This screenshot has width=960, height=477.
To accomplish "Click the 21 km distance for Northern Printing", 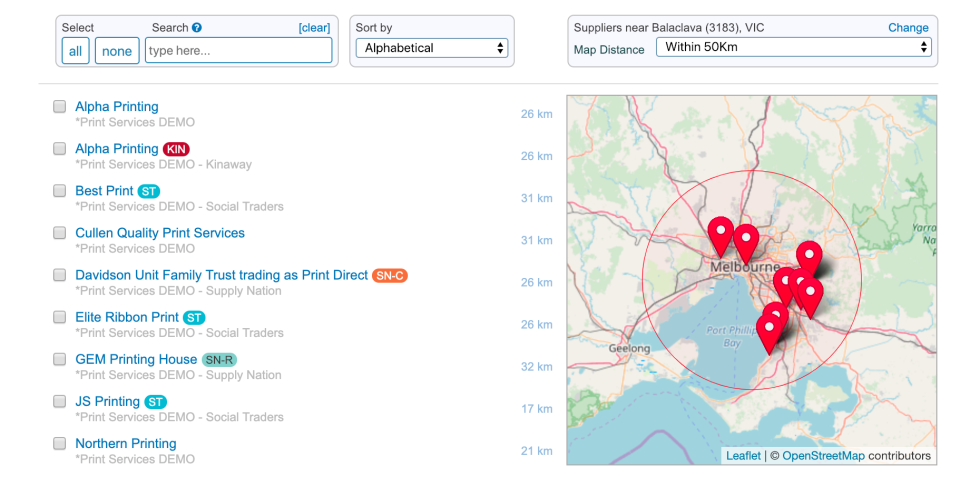I will point(537,451).
